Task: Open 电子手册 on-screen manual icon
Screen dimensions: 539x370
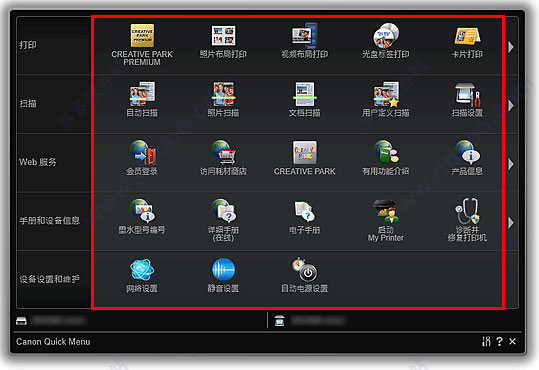Action: click(x=305, y=211)
